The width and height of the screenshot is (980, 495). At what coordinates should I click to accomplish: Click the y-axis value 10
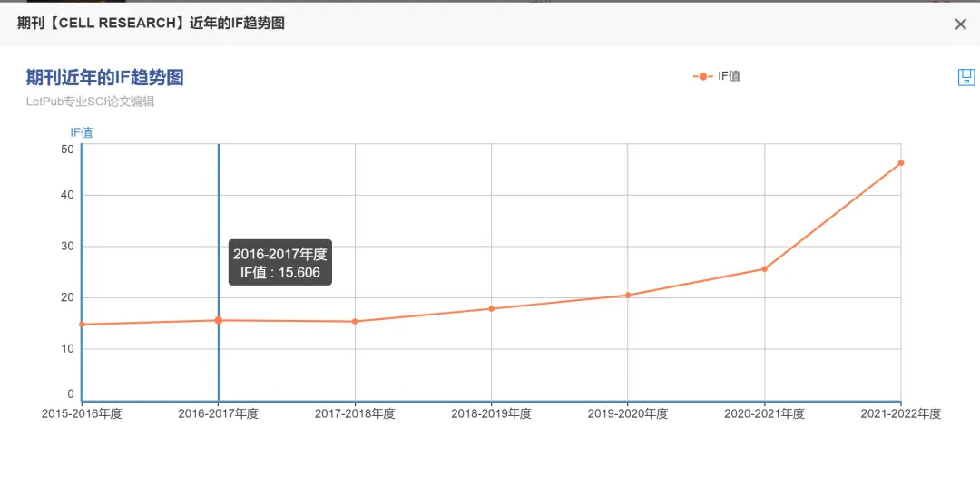point(67,349)
